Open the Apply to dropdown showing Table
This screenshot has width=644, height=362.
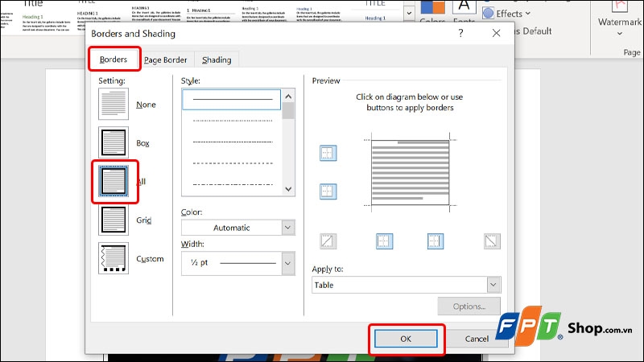[x=406, y=285]
